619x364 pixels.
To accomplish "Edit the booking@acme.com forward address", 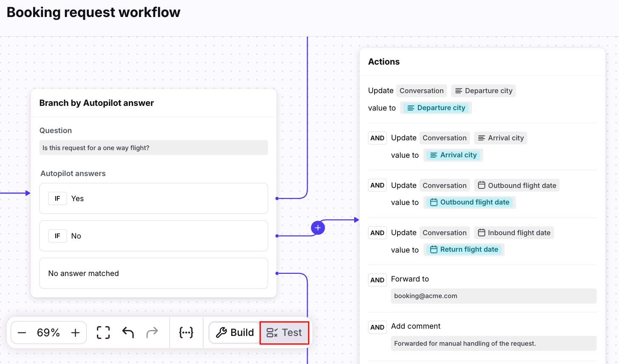I will coord(493,296).
